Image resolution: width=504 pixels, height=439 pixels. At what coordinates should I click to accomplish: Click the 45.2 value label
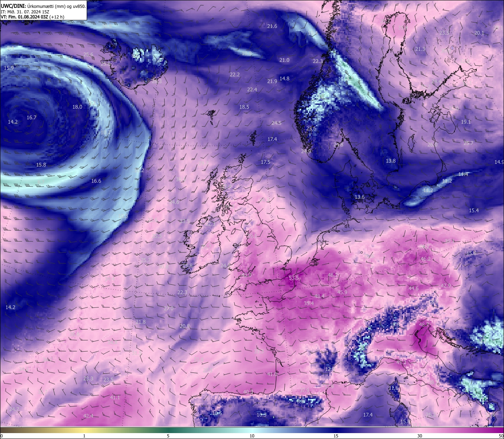(401, 363)
